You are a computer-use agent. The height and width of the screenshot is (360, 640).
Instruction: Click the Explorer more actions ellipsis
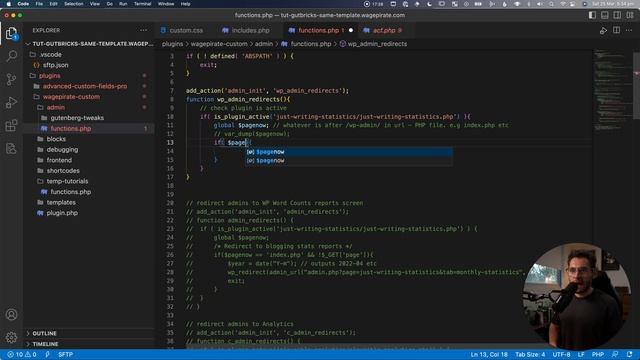[x=143, y=30]
